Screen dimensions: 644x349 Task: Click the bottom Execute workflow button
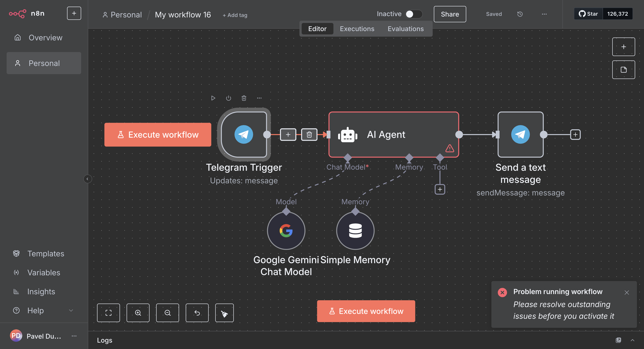[366, 311]
